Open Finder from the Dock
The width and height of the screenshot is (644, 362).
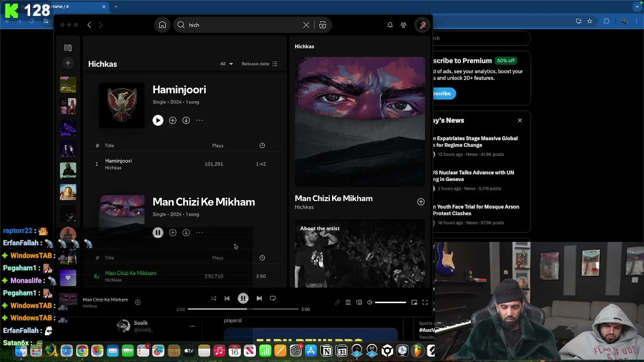point(21,351)
